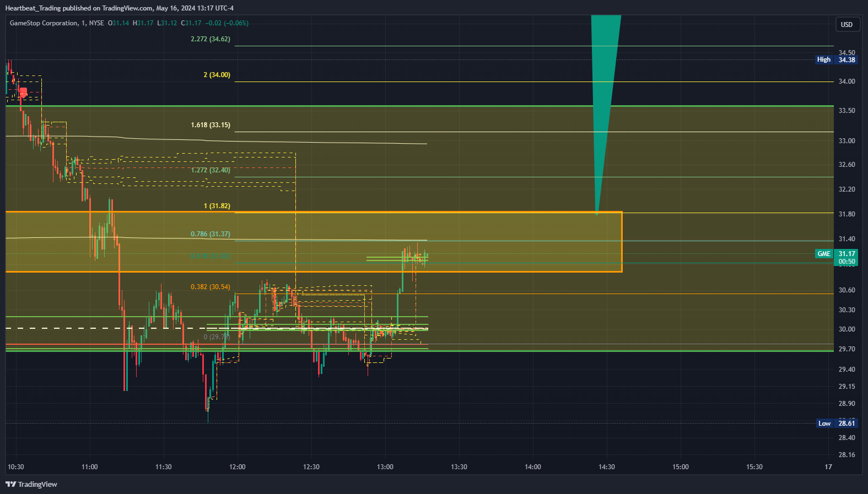The height and width of the screenshot is (494, 868).
Task: Click the 2.272 (34.62) Fibonacci label
Action: 211,39
